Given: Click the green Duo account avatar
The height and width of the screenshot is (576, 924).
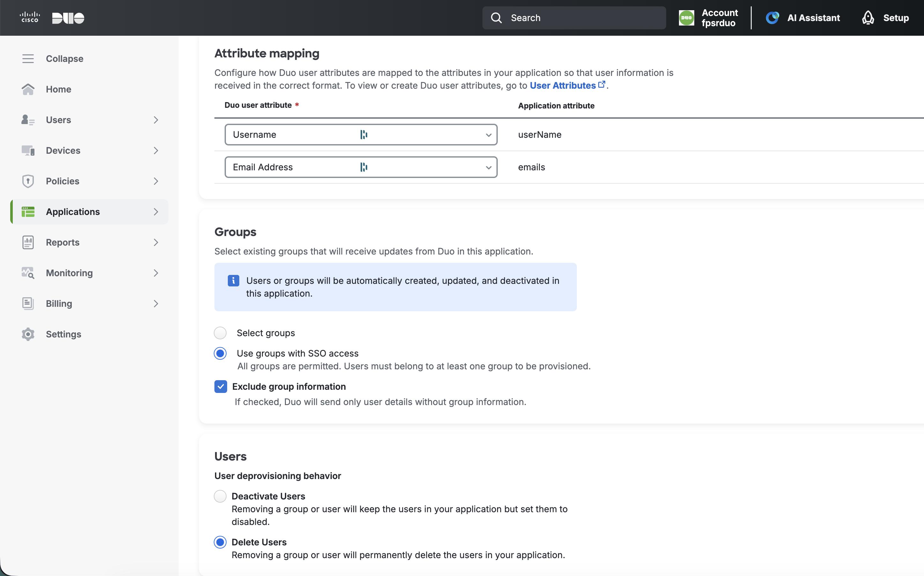Looking at the screenshot, I should pos(686,18).
